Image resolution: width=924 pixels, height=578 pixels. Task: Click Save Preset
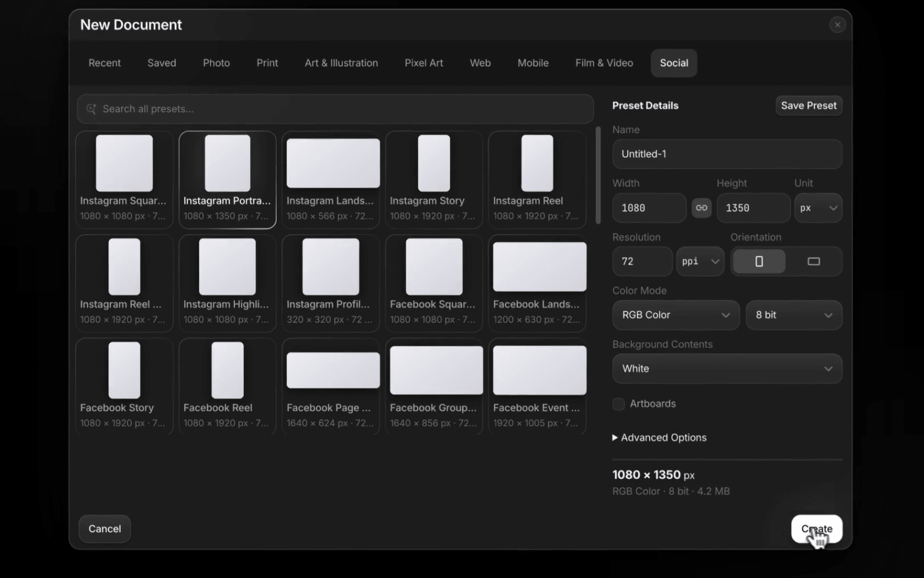click(808, 105)
